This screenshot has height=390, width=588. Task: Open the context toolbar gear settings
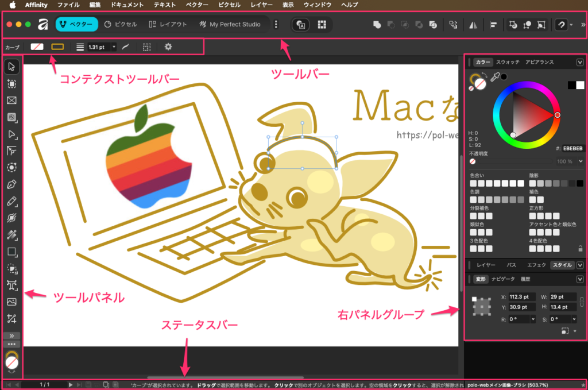click(x=168, y=47)
